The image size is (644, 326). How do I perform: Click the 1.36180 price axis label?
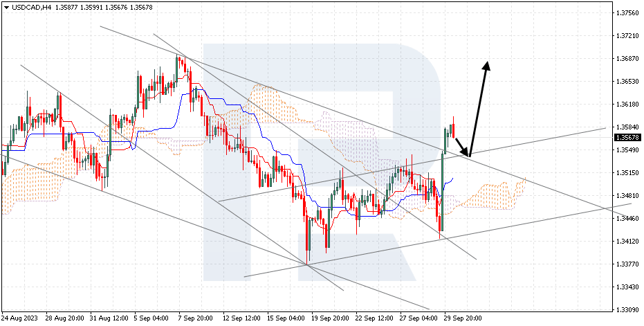pyautogui.click(x=627, y=105)
